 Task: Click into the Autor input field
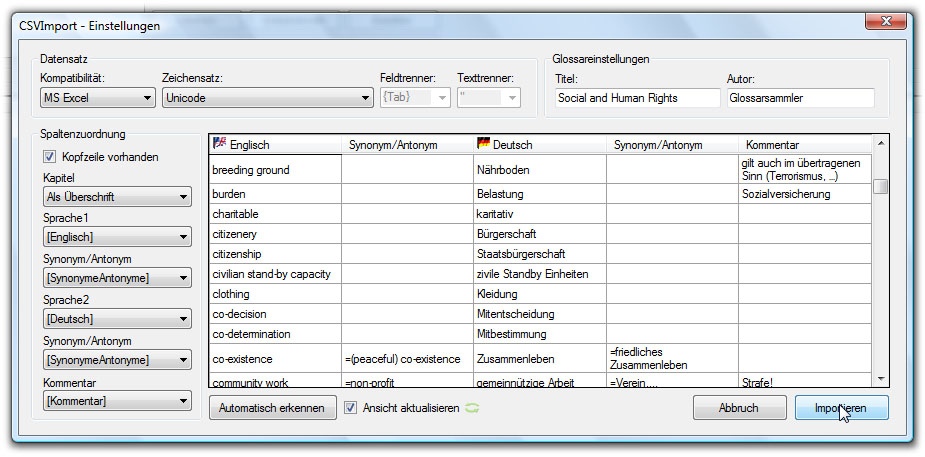(x=799, y=98)
